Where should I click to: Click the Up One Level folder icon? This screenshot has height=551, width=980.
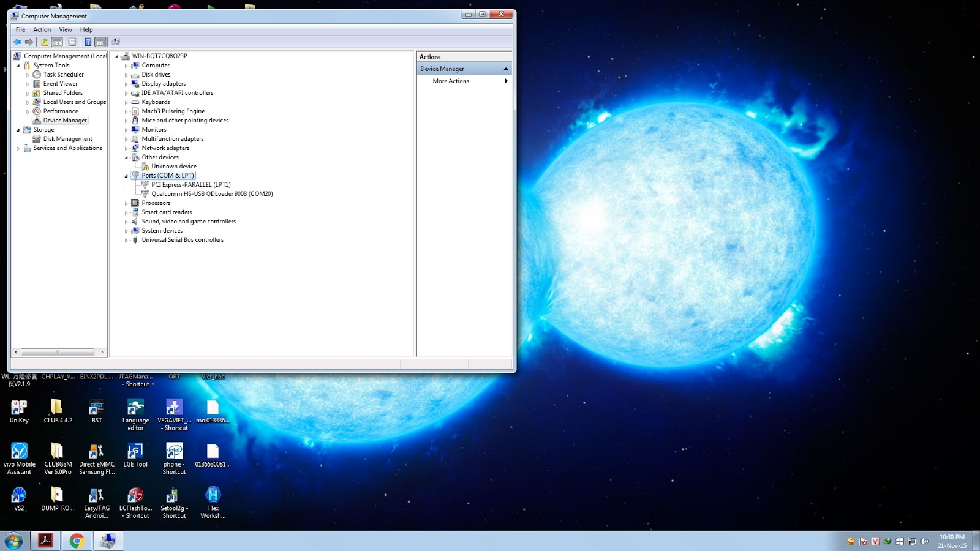click(x=45, y=42)
